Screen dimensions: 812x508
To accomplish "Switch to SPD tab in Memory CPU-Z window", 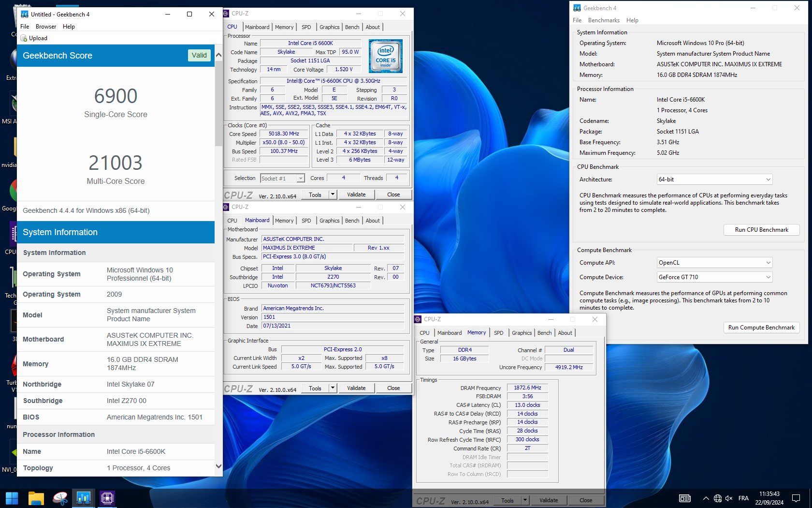I will [x=498, y=333].
